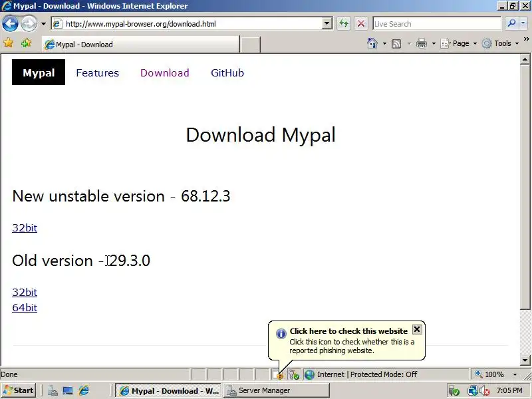532x399 pixels.
Task: Download 32bit under New unstable version
Action: tap(25, 227)
